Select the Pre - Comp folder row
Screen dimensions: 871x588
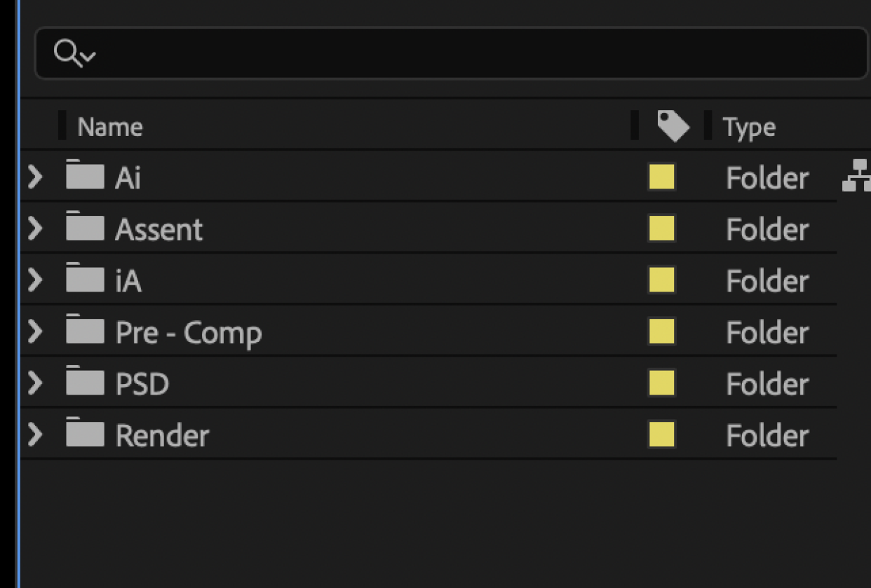(x=428, y=331)
